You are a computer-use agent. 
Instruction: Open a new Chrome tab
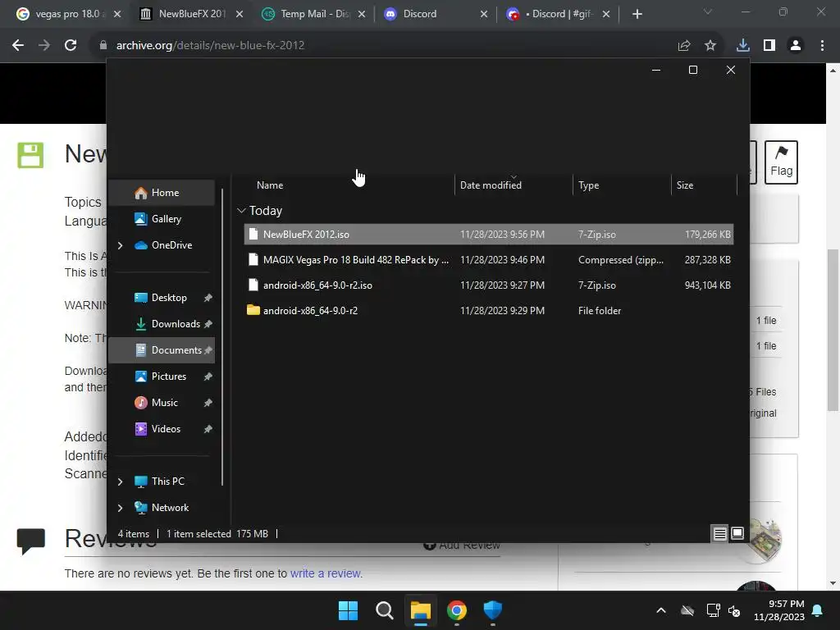(637, 14)
